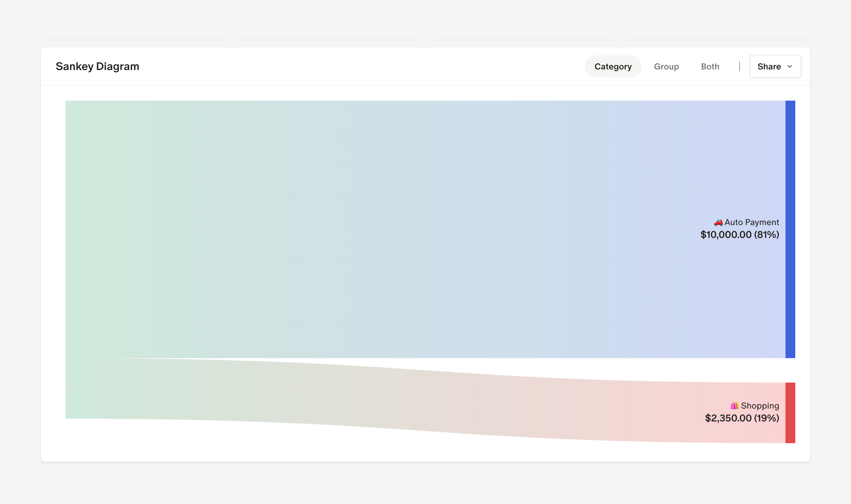Click the shopping bags emoji icon
Screen dimensions: 851x504
point(734,406)
